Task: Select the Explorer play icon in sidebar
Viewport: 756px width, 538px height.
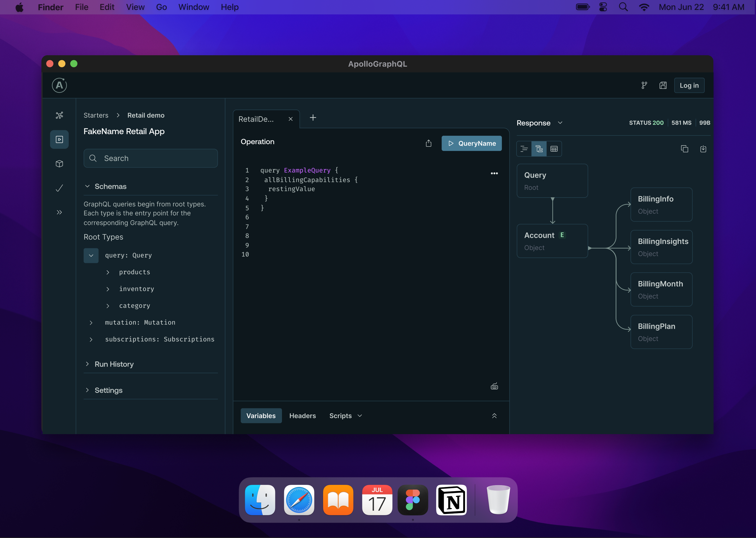Action: 59,140
